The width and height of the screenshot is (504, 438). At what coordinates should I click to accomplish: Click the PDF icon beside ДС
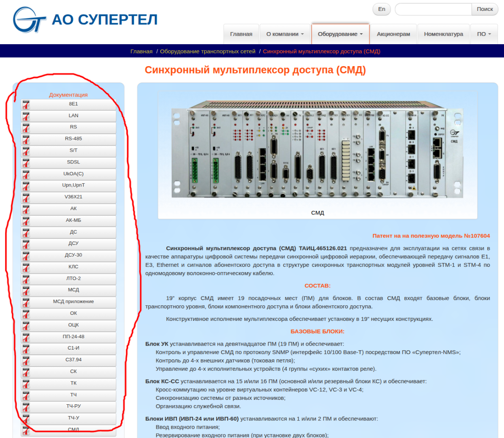(26, 233)
